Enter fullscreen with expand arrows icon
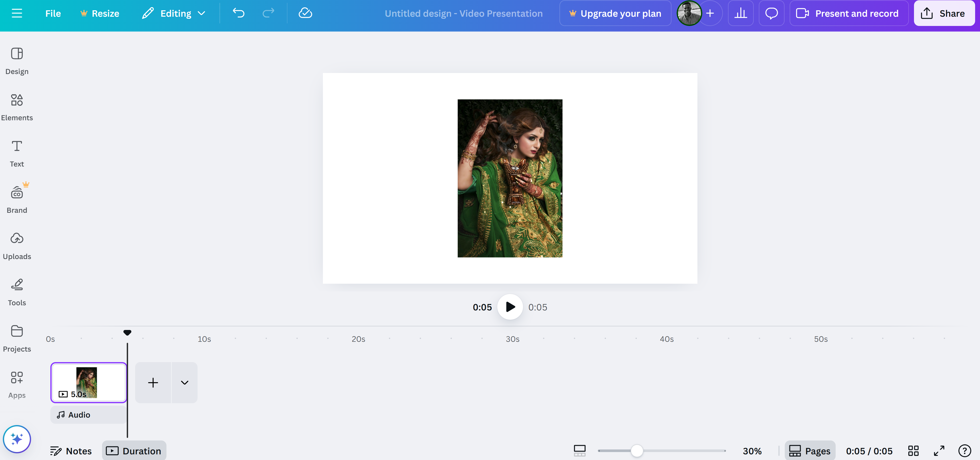Viewport: 980px width, 460px height. click(x=939, y=451)
